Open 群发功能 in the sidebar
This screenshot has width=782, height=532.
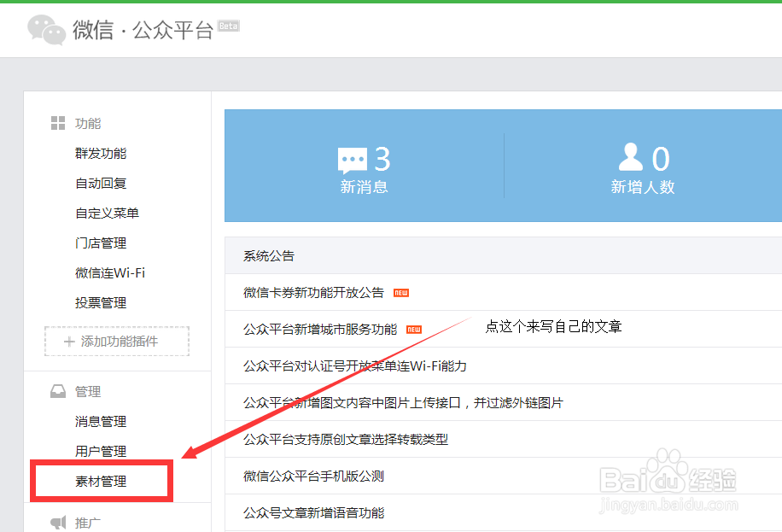tap(101, 153)
